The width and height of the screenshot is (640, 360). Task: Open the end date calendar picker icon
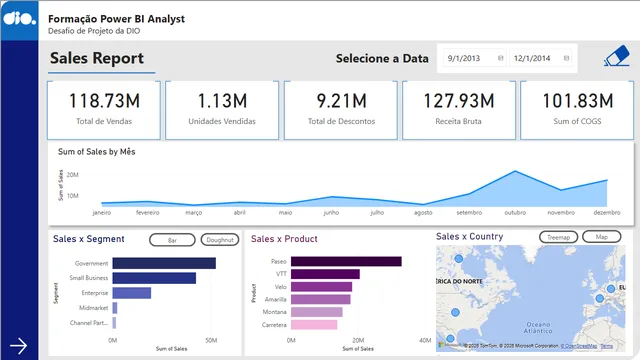(x=566, y=58)
